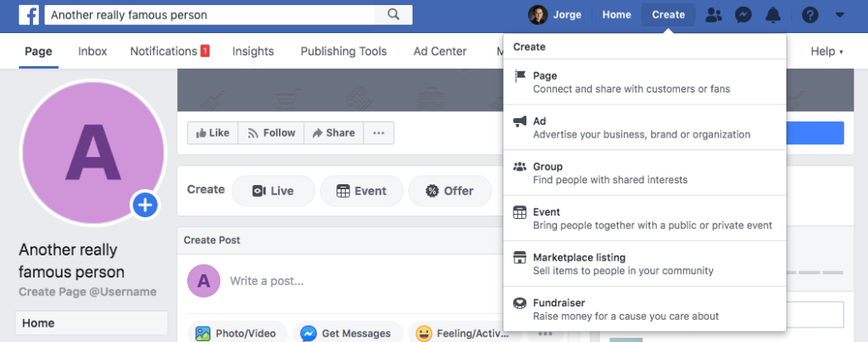
Task: Choose Marketplace listing in Create menu
Action: tap(645, 264)
